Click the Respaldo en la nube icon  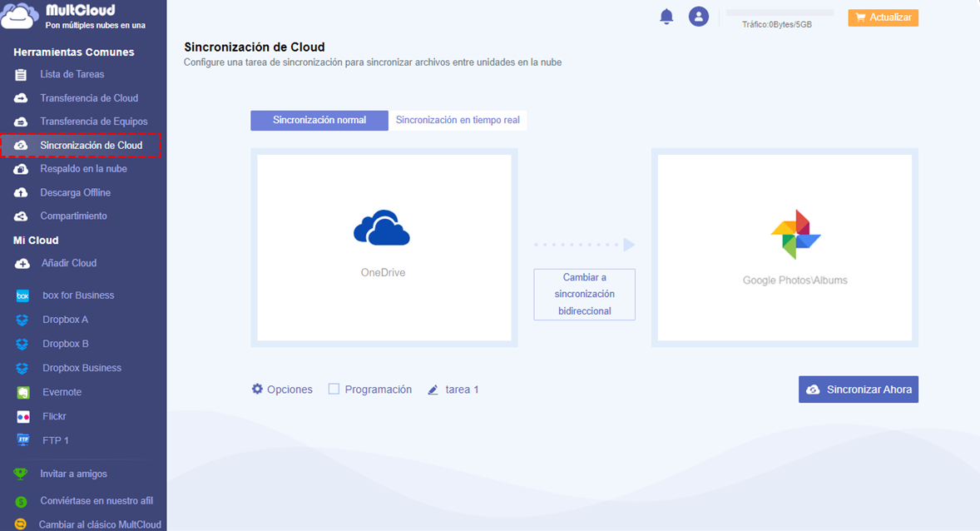(21, 169)
